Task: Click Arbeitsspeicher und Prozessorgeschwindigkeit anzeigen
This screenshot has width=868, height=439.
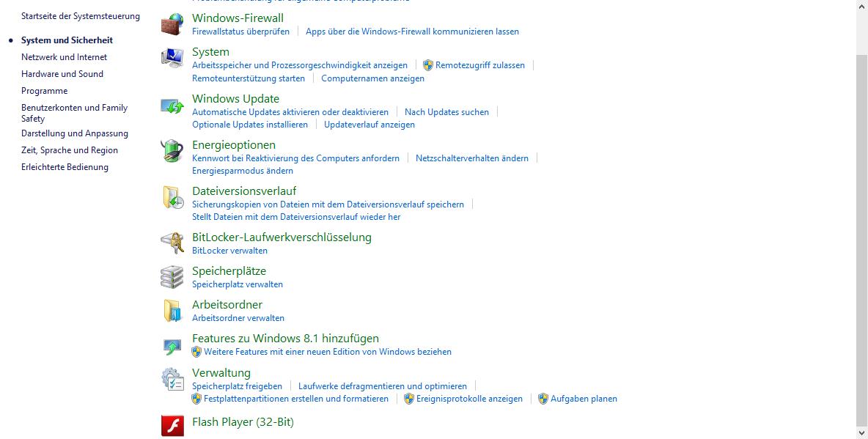Action: click(x=300, y=65)
